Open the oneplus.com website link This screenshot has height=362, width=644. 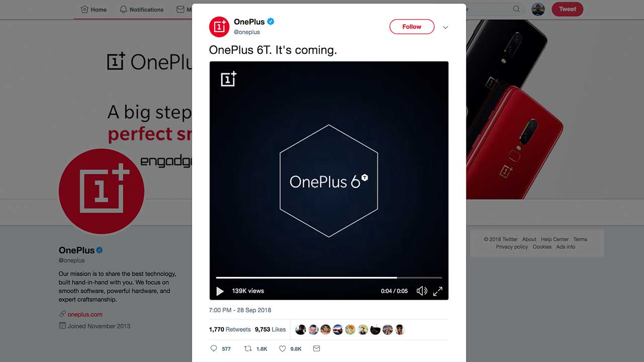[85, 314]
